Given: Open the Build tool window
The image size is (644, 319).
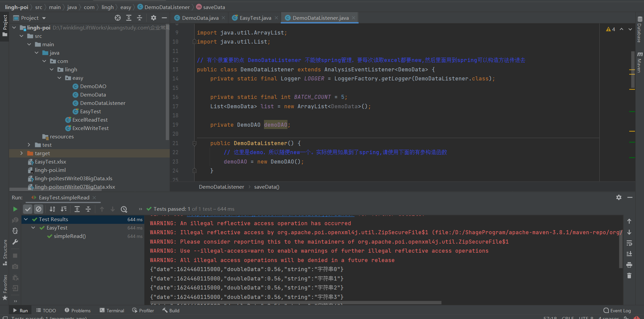Looking at the screenshot, I should 171,311.
